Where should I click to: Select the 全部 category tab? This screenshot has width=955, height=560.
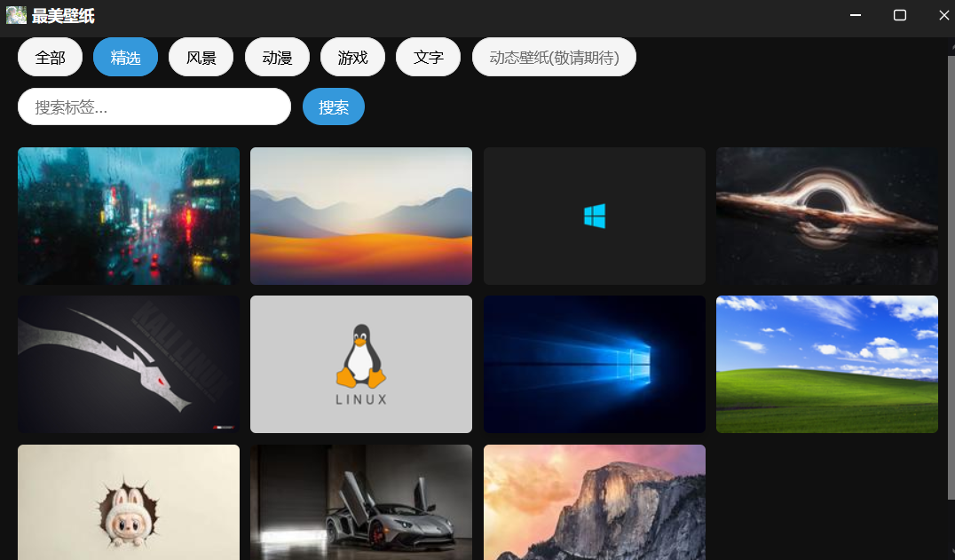click(50, 57)
